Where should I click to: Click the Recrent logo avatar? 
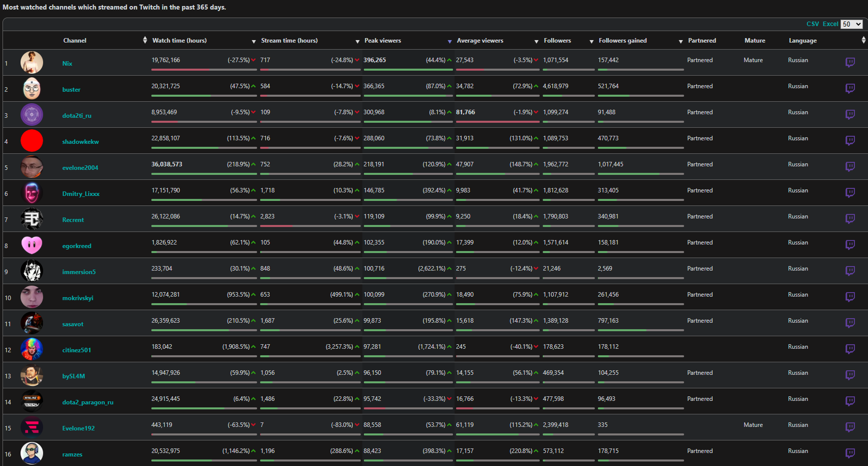(32, 219)
